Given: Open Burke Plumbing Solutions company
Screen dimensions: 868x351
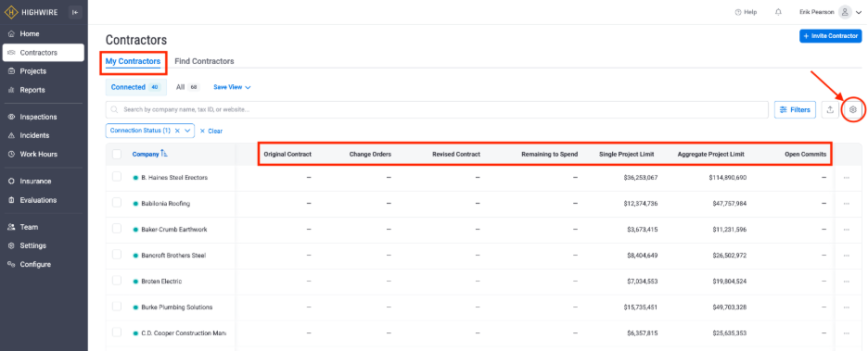Looking at the screenshot, I should click(x=176, y=307).
